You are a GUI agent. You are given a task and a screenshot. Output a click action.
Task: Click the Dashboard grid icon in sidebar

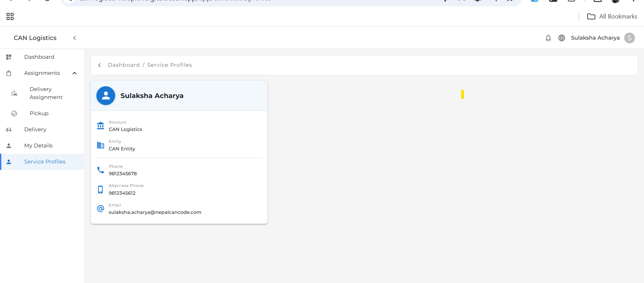[x=9, y=57]
